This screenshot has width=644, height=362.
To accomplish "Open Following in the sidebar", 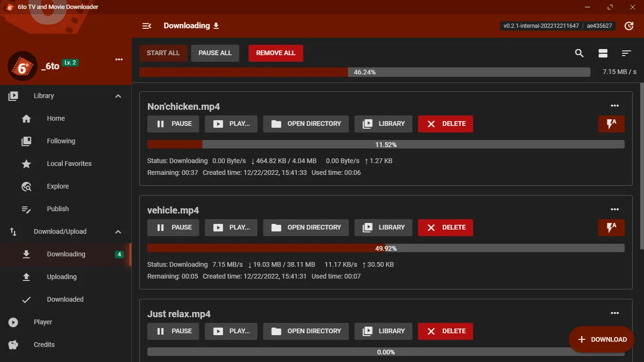I will 65,141.
